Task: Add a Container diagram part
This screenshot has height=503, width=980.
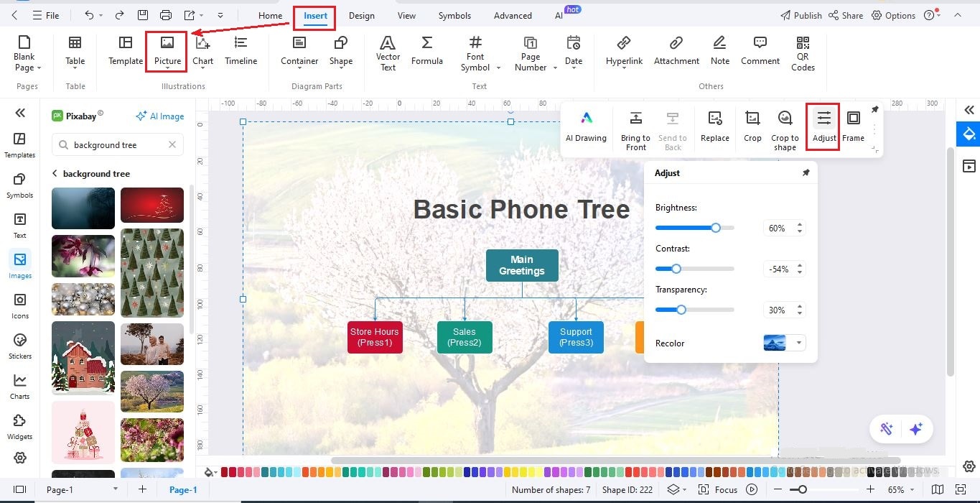Action: [x=299, y=52]
